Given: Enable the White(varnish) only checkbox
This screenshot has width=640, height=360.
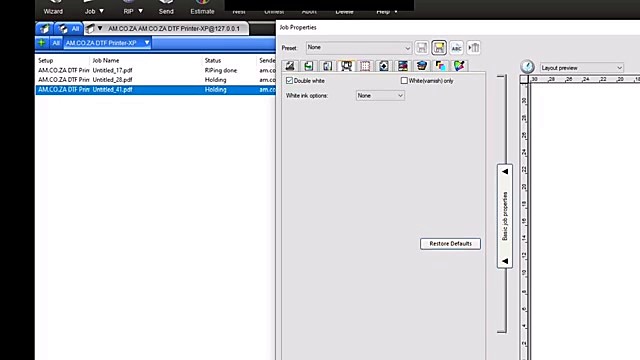Looking at the screenshot, I should tap(404, 81).
